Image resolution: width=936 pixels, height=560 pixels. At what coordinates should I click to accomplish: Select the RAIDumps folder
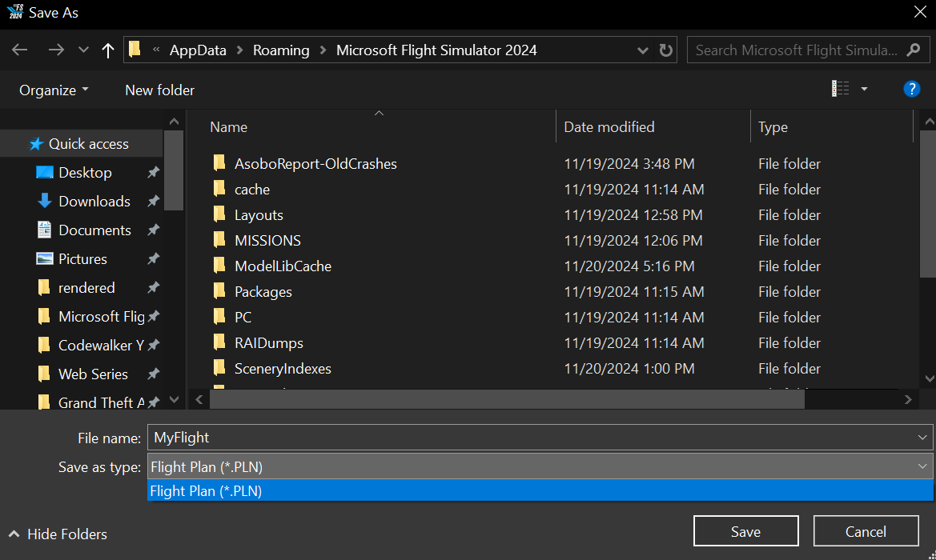pos(268,343)
